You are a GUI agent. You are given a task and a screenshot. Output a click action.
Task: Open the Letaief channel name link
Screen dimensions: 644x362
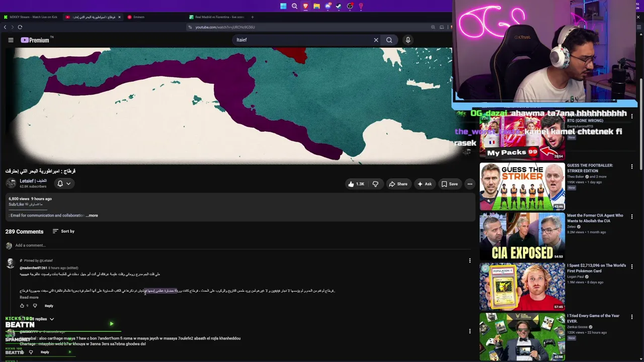pyautogui.click(x=33, y=181)
